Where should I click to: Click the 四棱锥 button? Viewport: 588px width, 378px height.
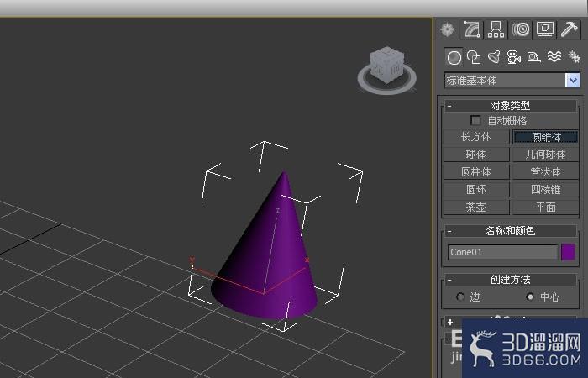[546, 189]
